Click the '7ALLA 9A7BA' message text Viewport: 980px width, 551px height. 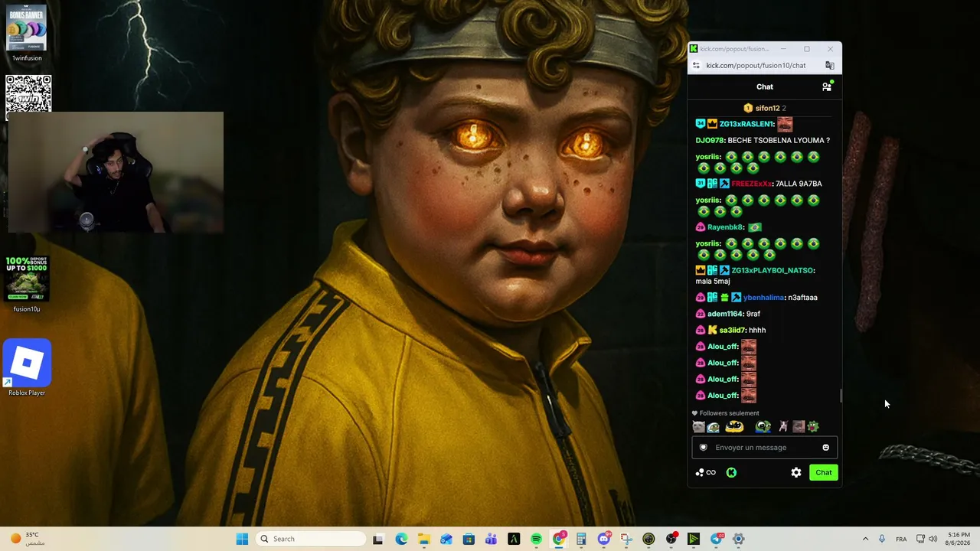(799, 184)
